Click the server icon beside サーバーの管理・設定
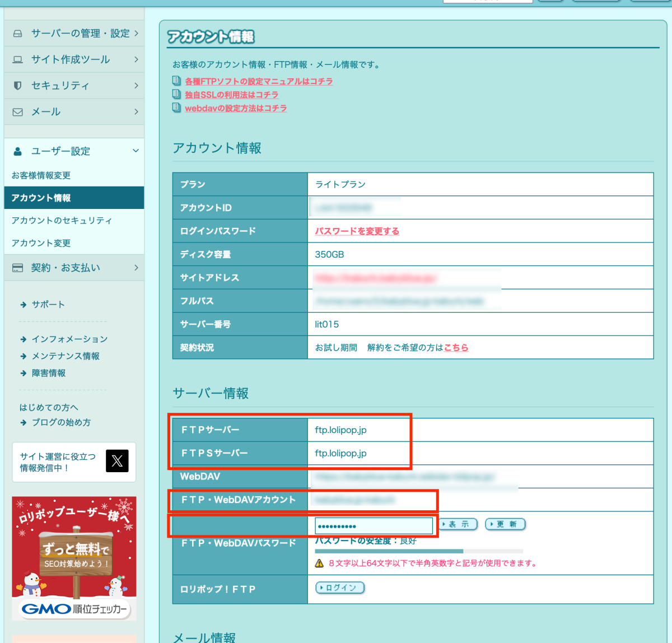Viewport: 672px width, 643px height. pos(18,34)
